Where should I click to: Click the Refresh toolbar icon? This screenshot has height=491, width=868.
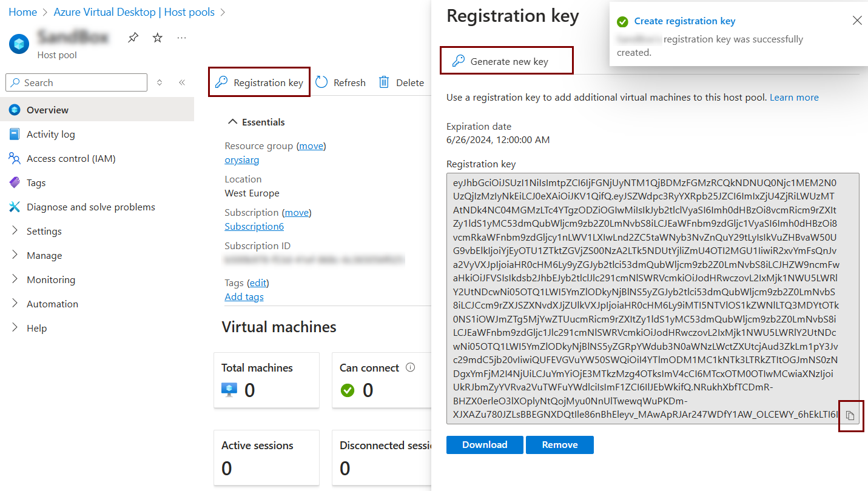coord(321,82)
